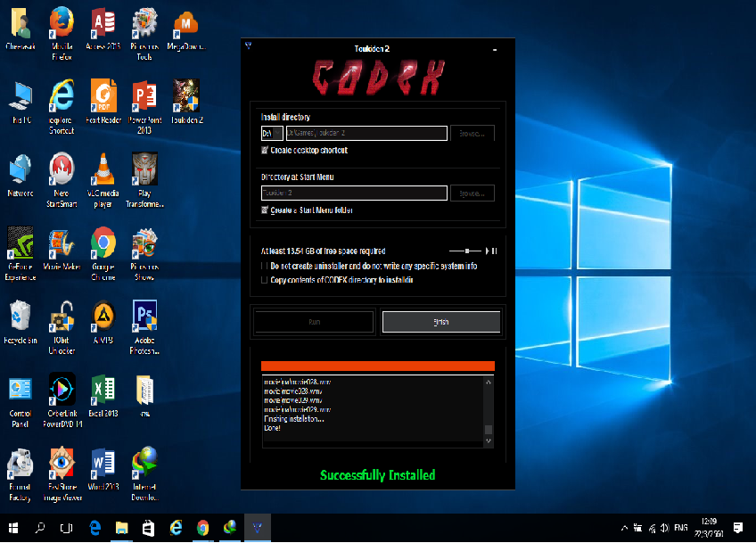This screenshot has height=543, width=756.
Task: Open the CyberLink PowerDVD 14 desktop icon
Action: point(62,400)
